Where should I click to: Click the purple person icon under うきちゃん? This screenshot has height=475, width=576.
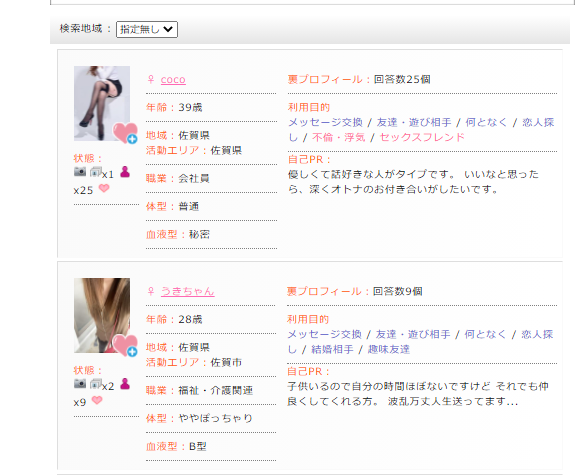125,384
